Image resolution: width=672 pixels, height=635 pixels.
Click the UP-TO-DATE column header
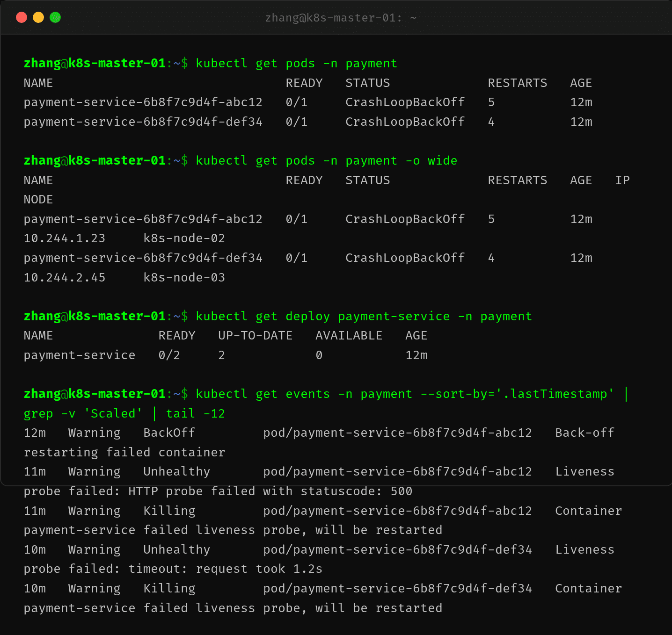255,335
